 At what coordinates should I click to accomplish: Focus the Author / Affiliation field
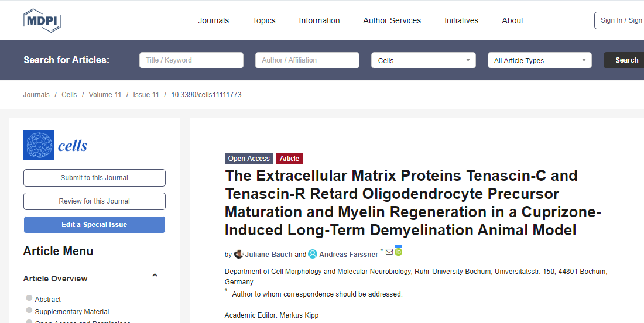tap(307, 60)
